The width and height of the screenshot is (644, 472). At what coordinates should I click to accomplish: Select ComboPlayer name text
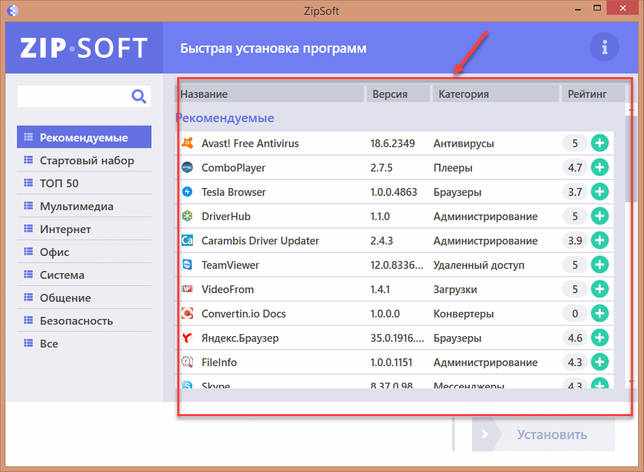pos(233,168)
